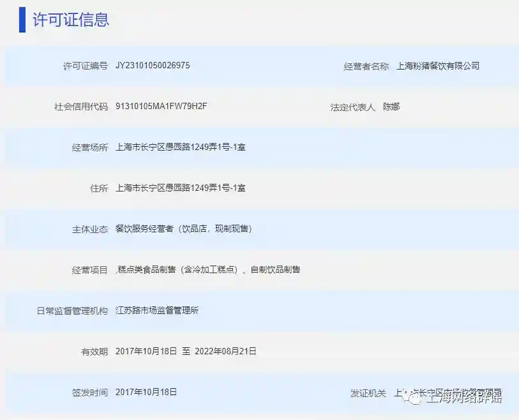
Task: Select license number JY23101050026975
Action: tap(153, 66)
